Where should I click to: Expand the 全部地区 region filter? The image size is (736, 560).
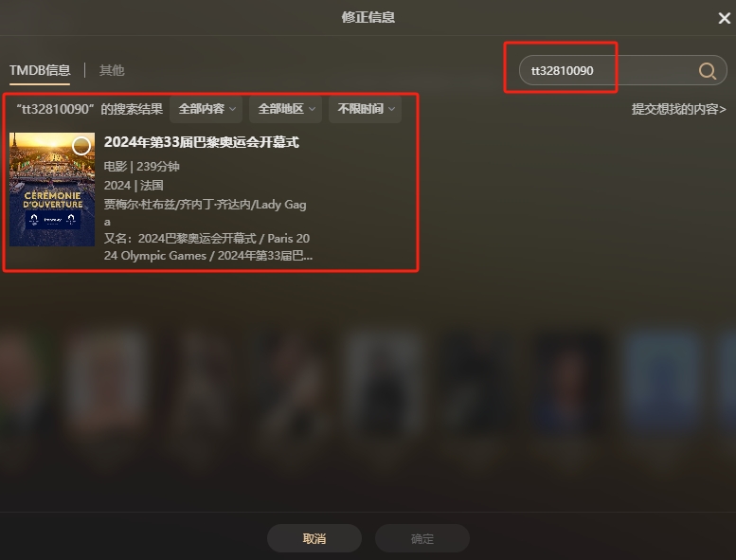pyautogui.click(x=285, y=109)
